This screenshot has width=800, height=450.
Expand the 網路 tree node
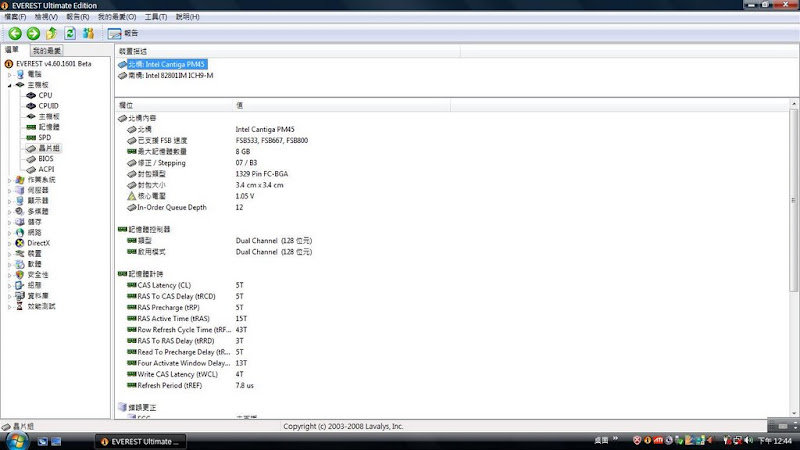(9, 233)
